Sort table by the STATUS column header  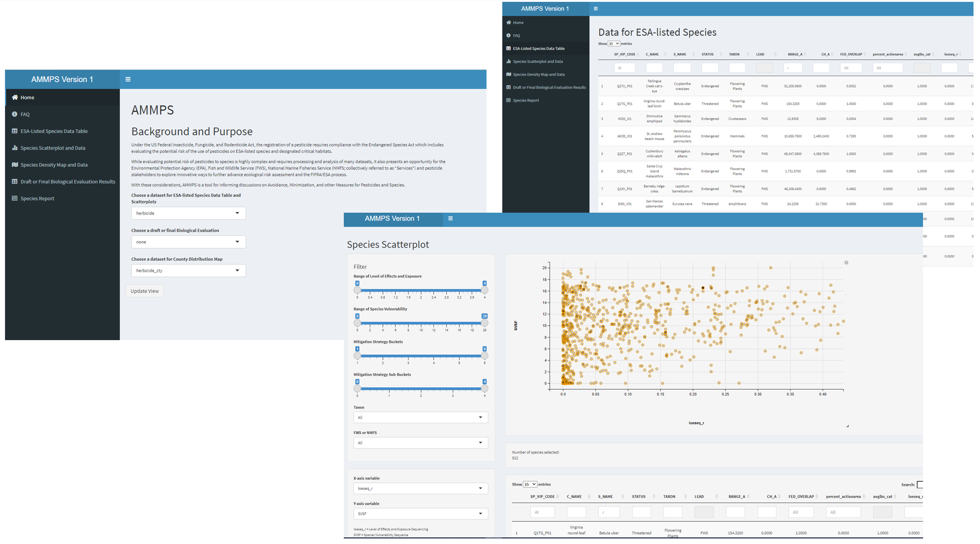tap(708, 54)
